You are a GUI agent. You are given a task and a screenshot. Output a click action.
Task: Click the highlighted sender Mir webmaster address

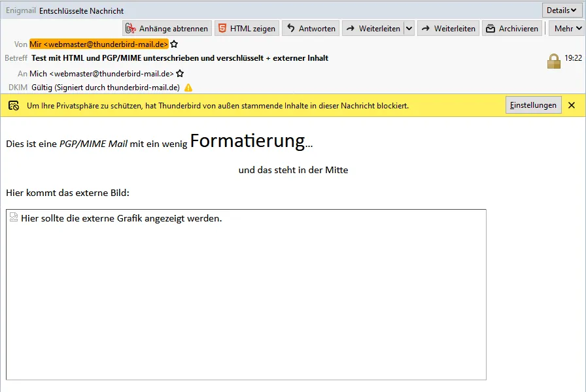tap(99, 44)
